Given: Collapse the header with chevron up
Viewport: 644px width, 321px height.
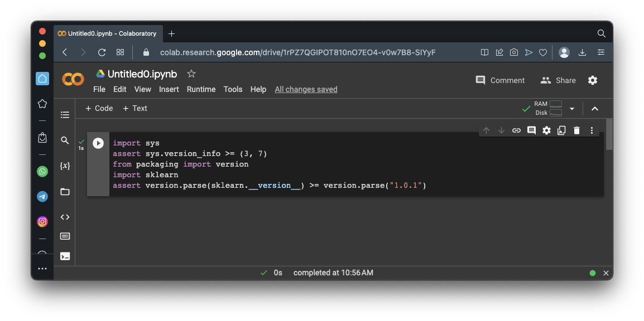Looking at the screenshot, I should pyautogui.click(x=595, y=109).
